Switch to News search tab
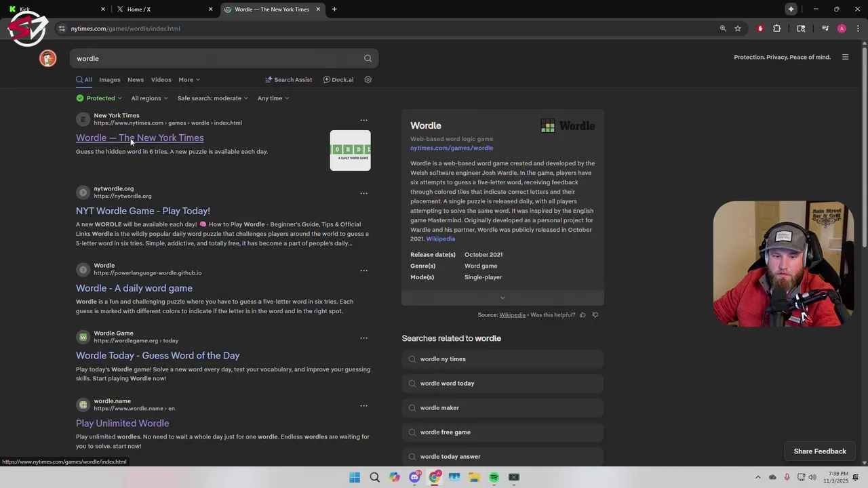The height and width of the screenshot is (488, 868). point(136,79)
